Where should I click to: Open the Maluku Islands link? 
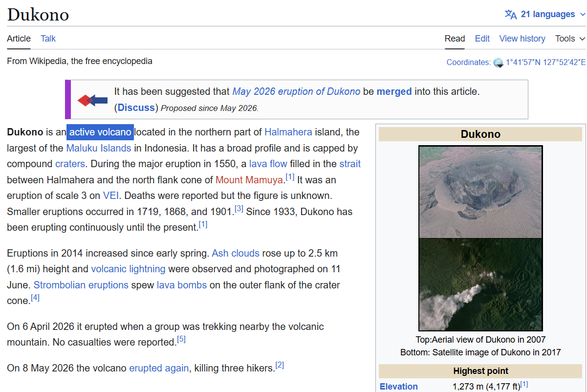pos(99,148)
